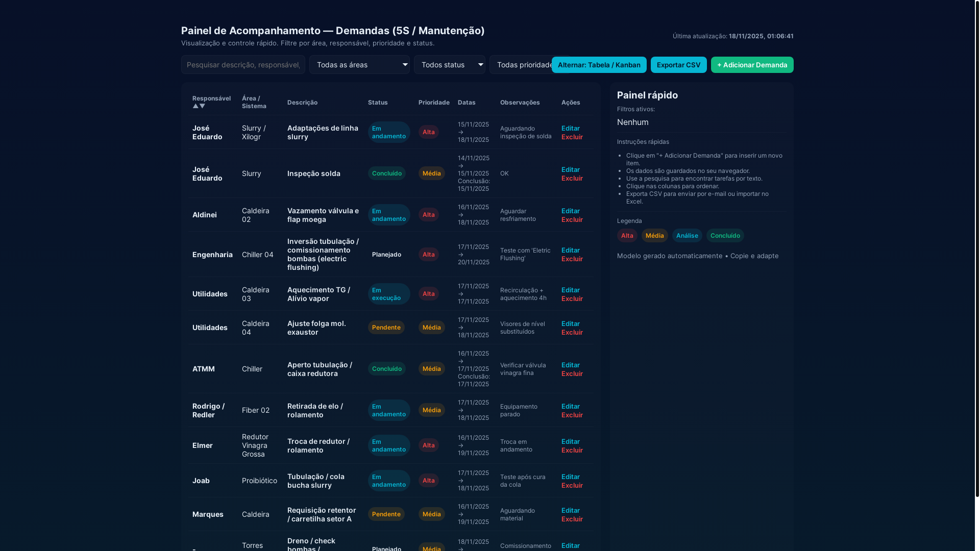The width and height of the screenshot is (980, 551).
Task: Click the Média legend badge
Action: point(654,235)
